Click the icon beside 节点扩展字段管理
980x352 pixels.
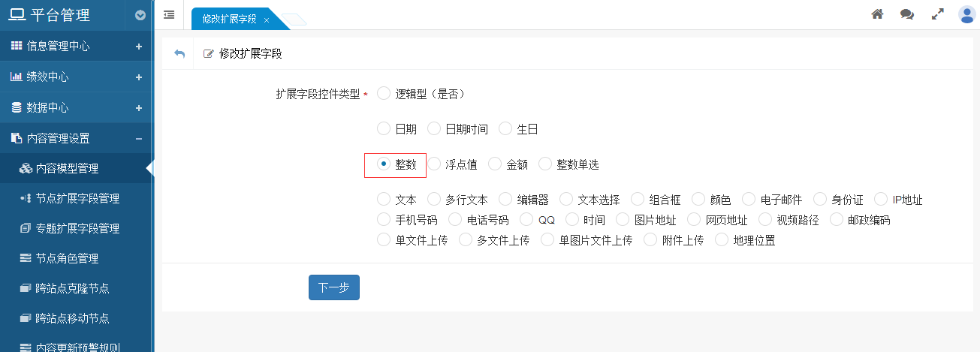point(26,198)
